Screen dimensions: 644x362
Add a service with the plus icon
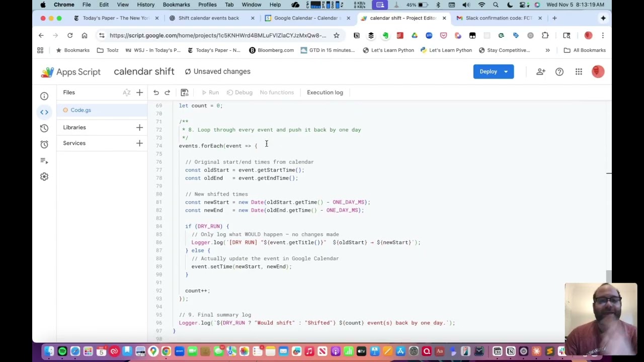[x=139, y=143]
